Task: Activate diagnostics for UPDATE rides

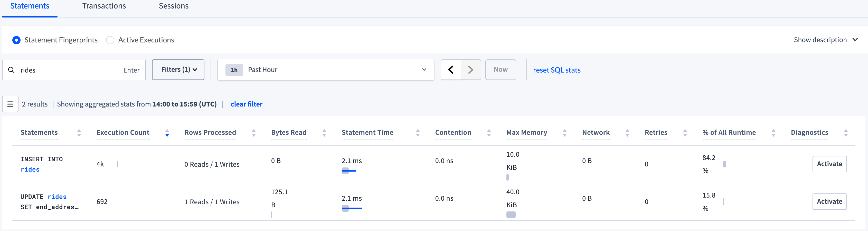Action: click(829, 202)
